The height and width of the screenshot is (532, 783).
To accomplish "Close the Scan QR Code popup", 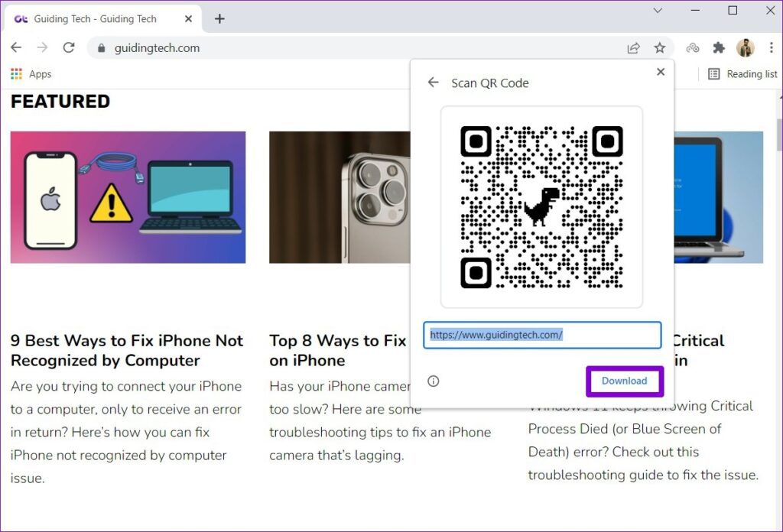I will coord(661,72).
